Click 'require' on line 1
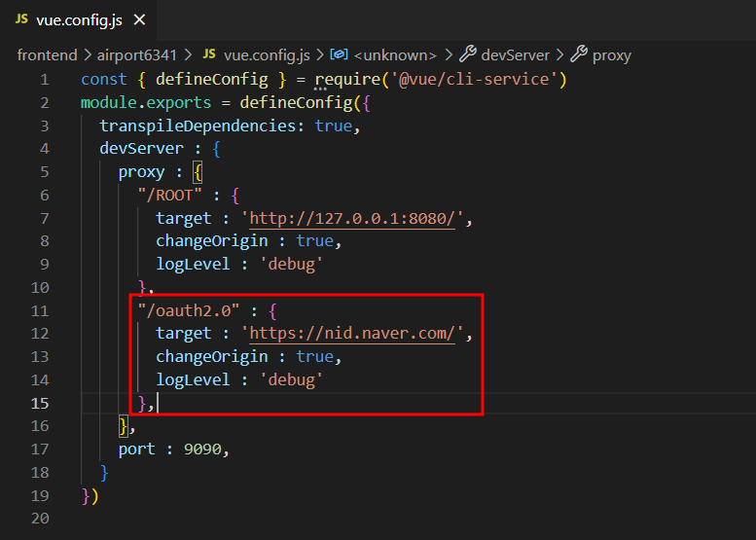This screenshot has width=756, height=540. [347, 80]
